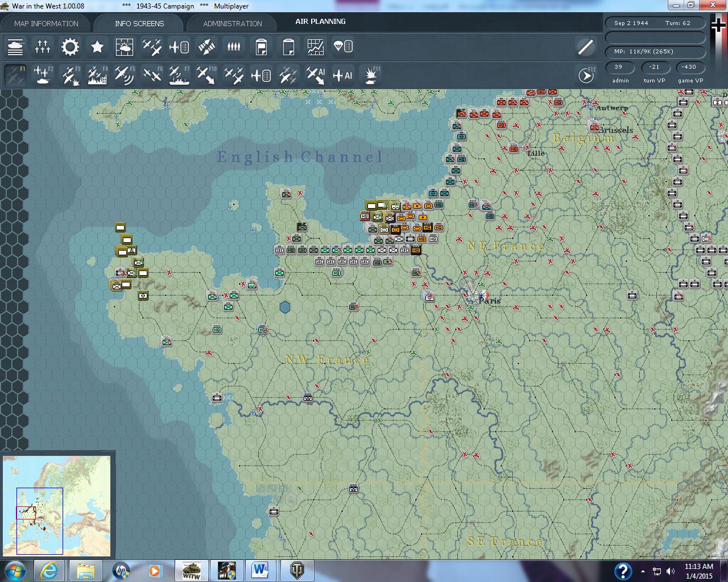Screen dimensions: 728x582
Task: Click the dimmed aircraft group icon
Action: (x=288, y=75)
